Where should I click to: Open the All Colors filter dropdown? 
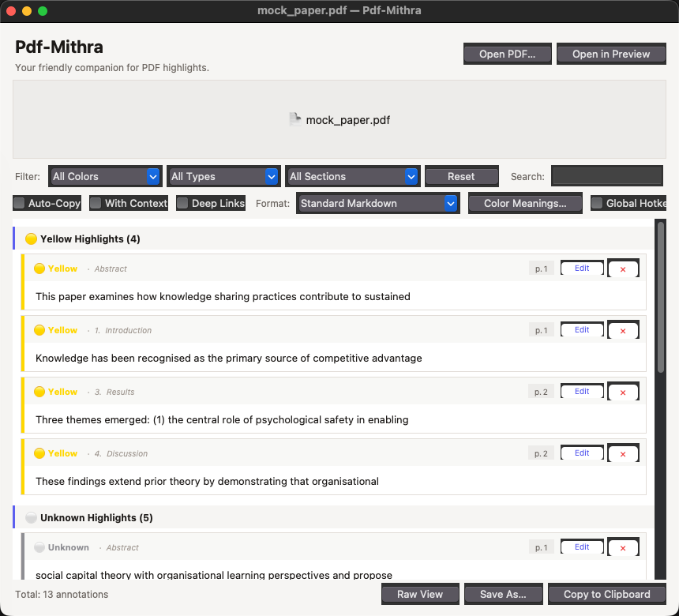tap(105, 176)
